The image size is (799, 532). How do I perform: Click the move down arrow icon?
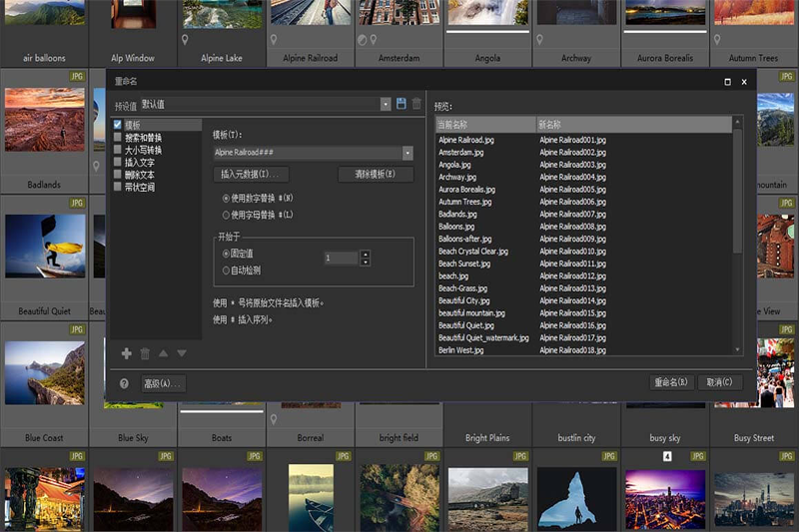(182, 353)
